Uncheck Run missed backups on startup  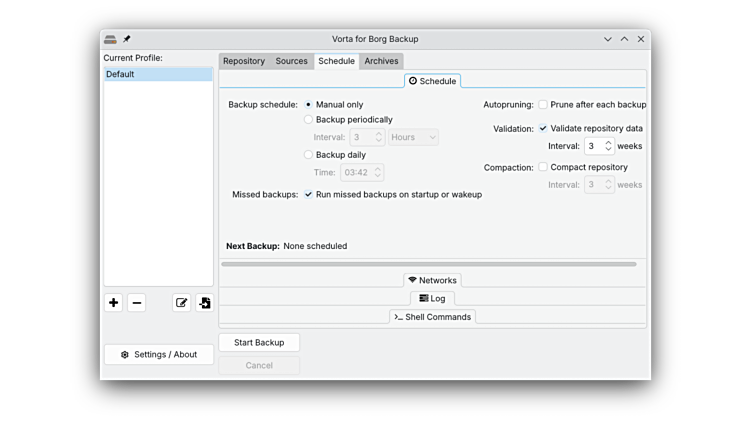coord(309,195)
